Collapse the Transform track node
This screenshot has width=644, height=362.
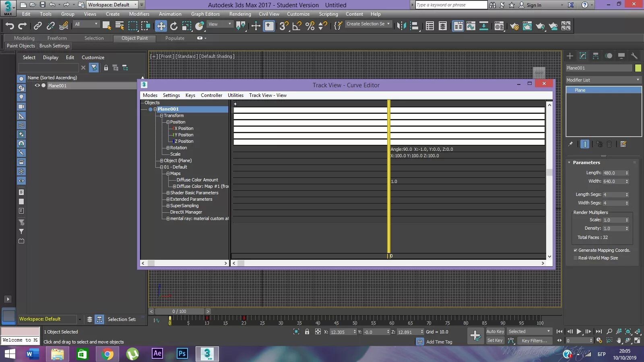[161, 115]
